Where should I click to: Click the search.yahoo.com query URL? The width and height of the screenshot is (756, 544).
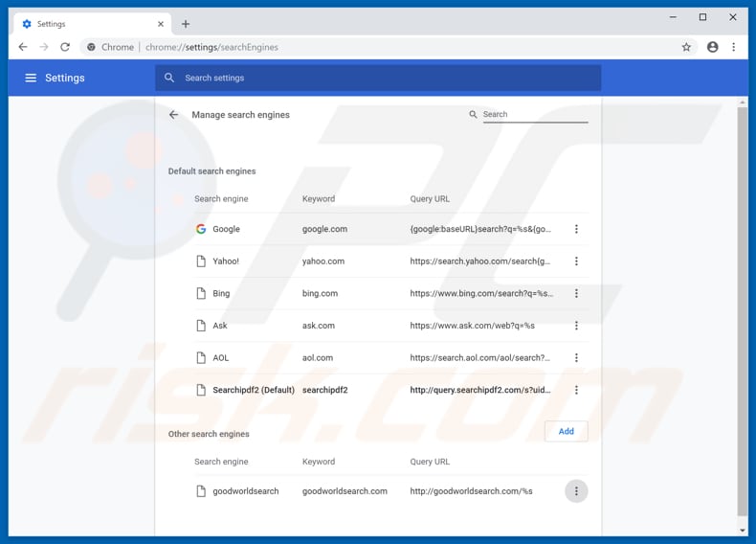point(479,261)
